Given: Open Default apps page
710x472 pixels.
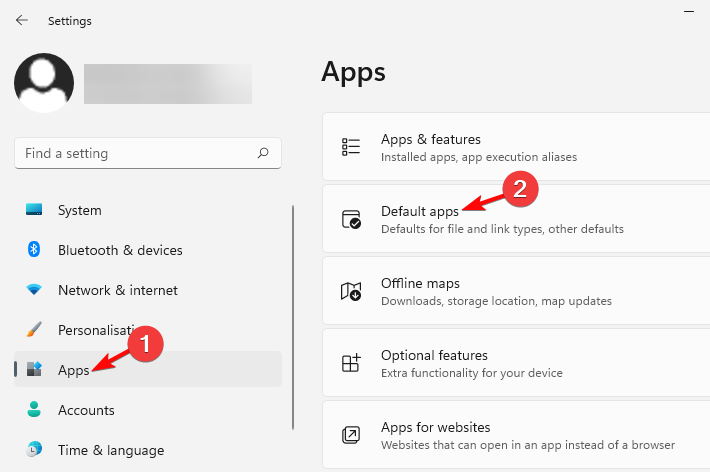Looking at the screenshot, I should pyautogui.click(x=516, y=218).
